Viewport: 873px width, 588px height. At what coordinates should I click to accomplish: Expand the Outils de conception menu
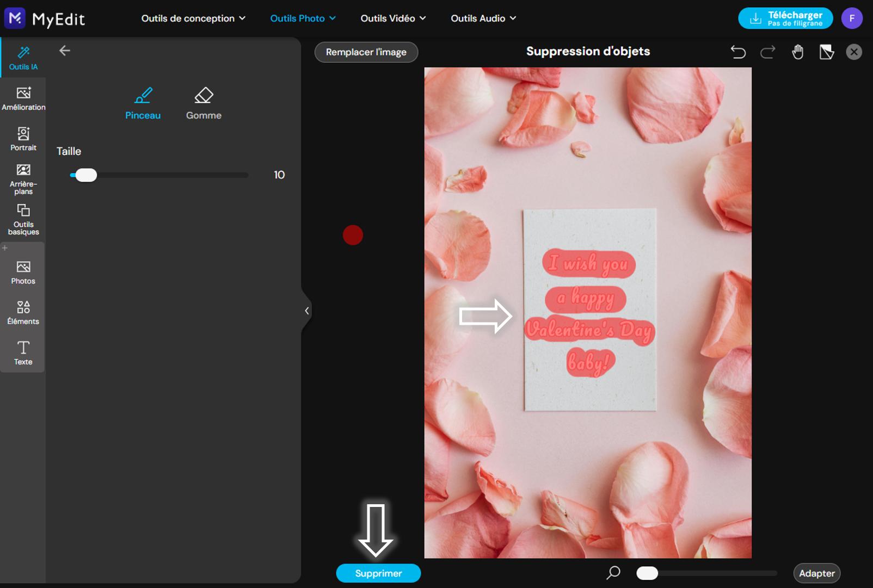coord(193,18)
